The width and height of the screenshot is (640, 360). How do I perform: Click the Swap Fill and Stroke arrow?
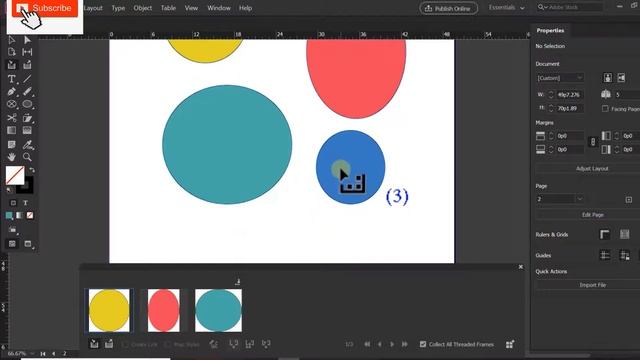32,170
